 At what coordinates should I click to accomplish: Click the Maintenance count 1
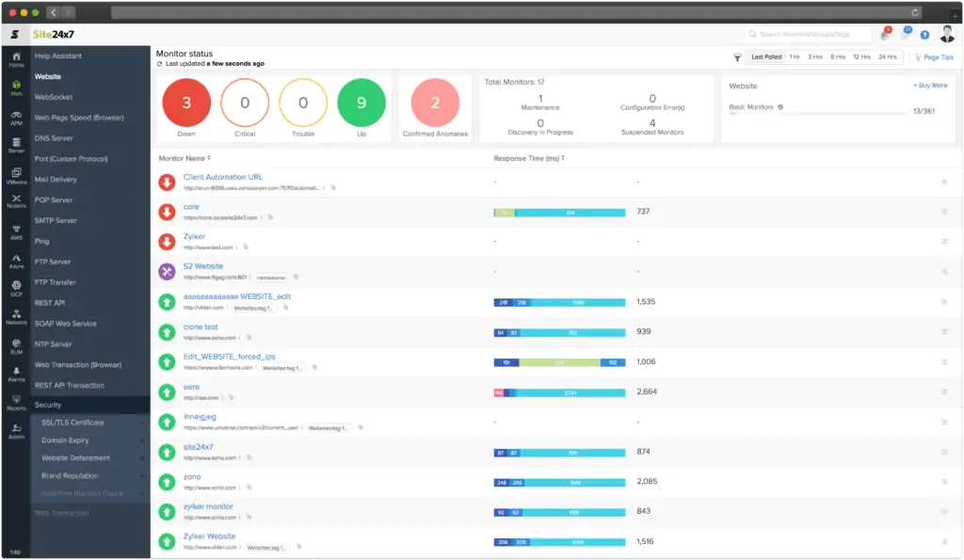540,99
